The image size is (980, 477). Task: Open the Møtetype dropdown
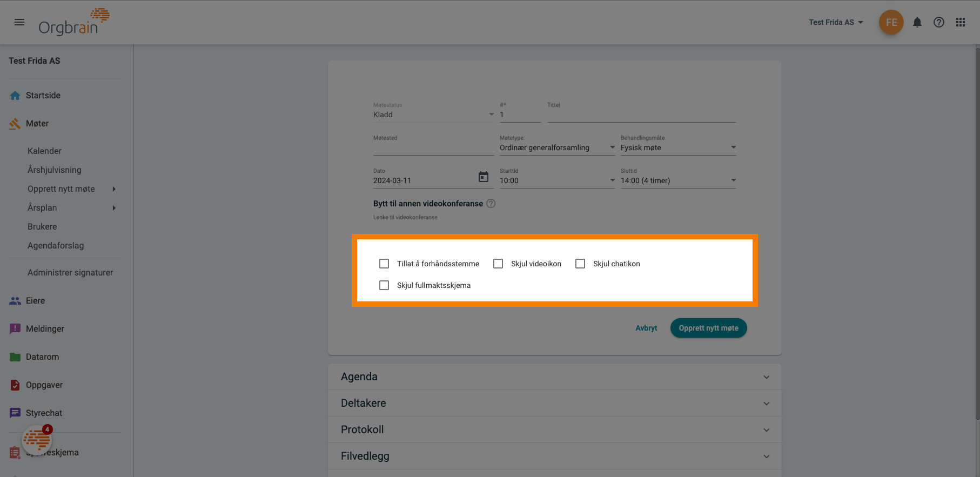tap(558, 147)
